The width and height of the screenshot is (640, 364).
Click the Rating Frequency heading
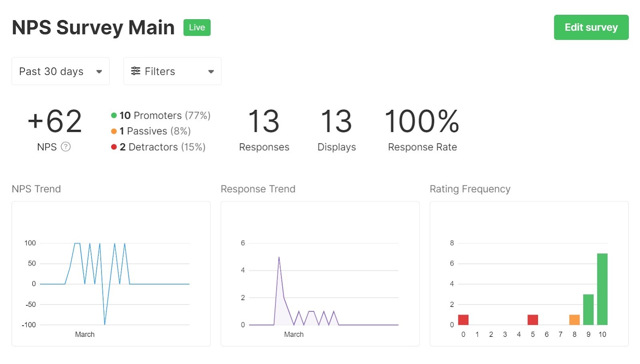click(470, 189)
